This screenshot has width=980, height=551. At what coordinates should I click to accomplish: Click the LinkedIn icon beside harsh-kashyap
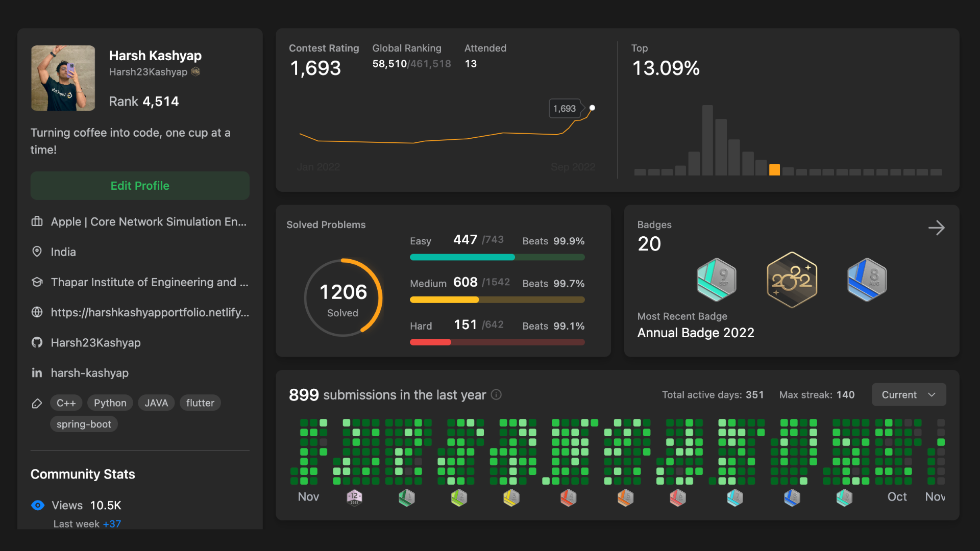(x=37, y=373)
